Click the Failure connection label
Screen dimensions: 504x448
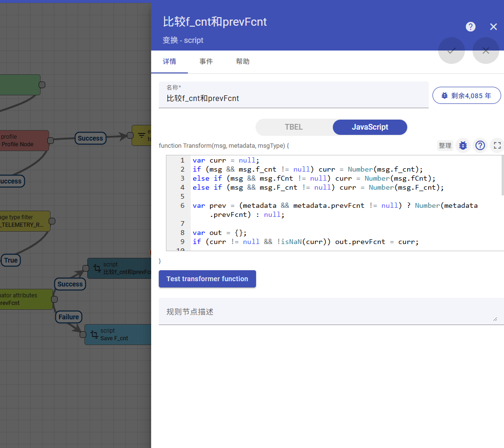(x=69, y=317)
